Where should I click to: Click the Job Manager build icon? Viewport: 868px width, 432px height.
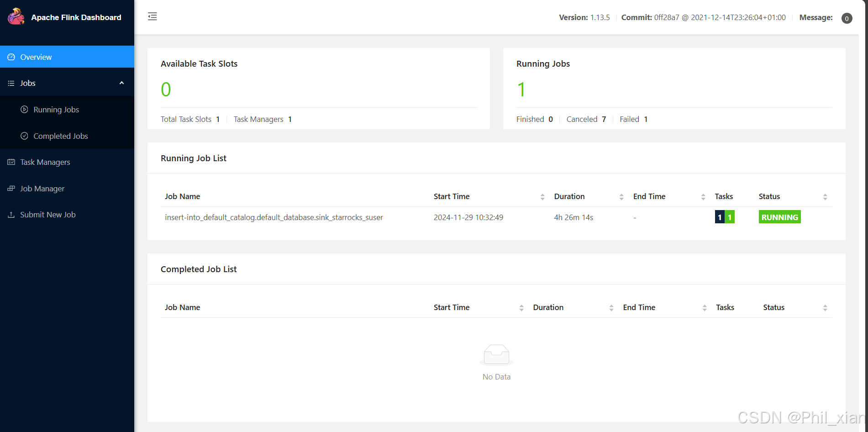coord(11,189)
